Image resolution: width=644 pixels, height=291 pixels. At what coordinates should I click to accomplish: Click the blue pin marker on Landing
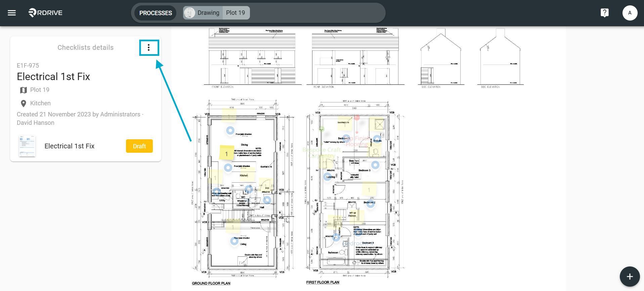tap(328, 176)
